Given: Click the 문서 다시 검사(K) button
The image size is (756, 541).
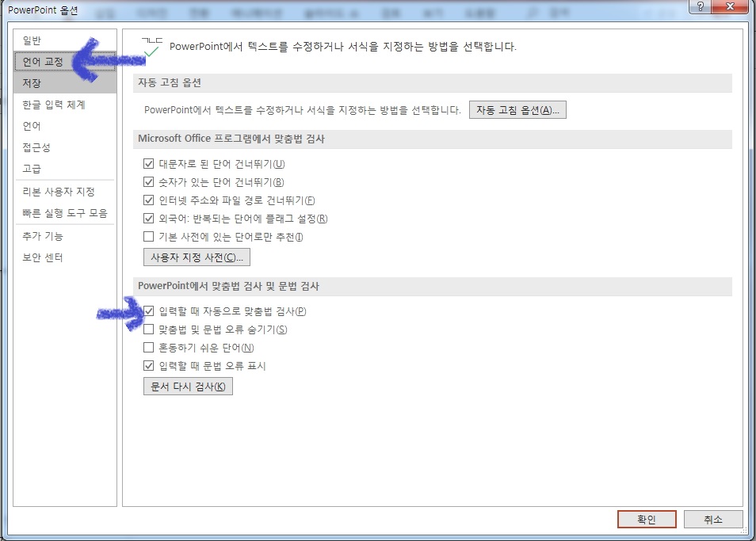Looking at the screenshot, I should coord(188,387).
